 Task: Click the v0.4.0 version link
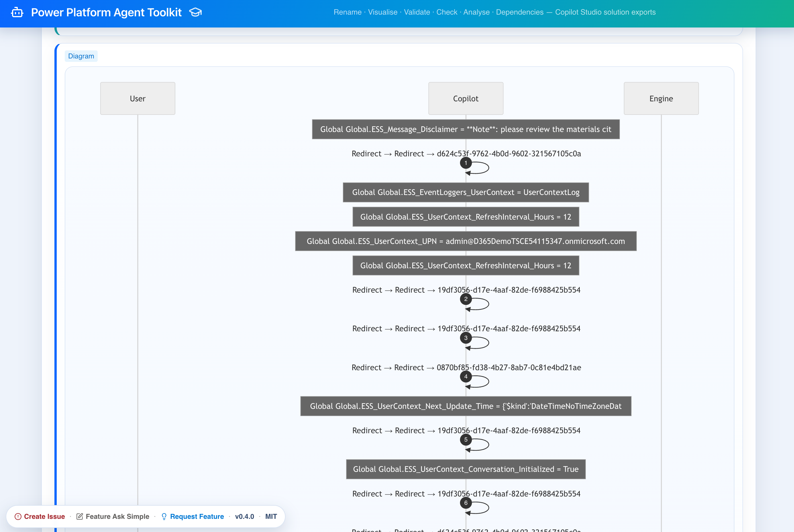(x=244, y=516)
